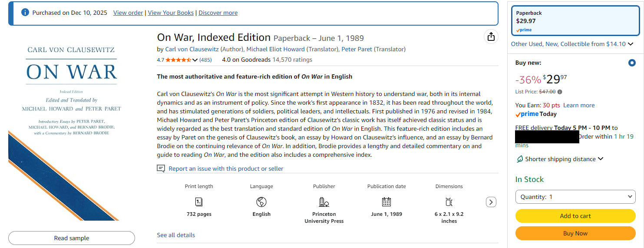Image resolution: width=644 pixels, height=248 pixels.
Task: Click the prime Today badge
Action: tap(536, 114)
